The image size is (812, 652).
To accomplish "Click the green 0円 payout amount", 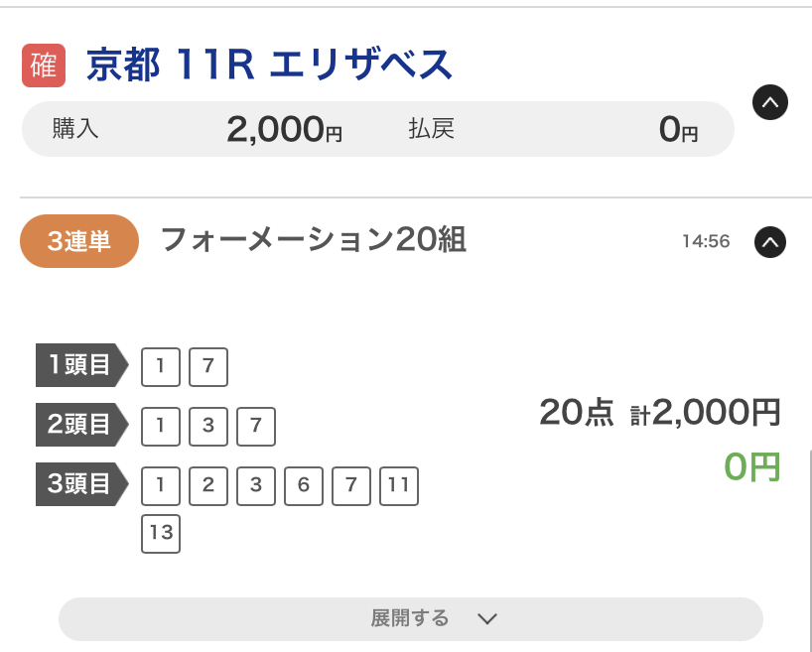I will click(751, 466).
